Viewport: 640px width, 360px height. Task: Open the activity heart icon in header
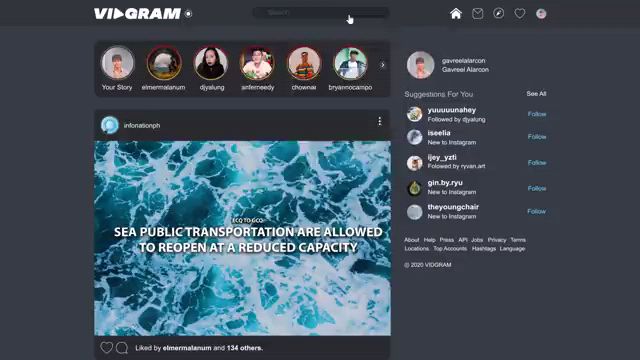click(x=520, y=13)
